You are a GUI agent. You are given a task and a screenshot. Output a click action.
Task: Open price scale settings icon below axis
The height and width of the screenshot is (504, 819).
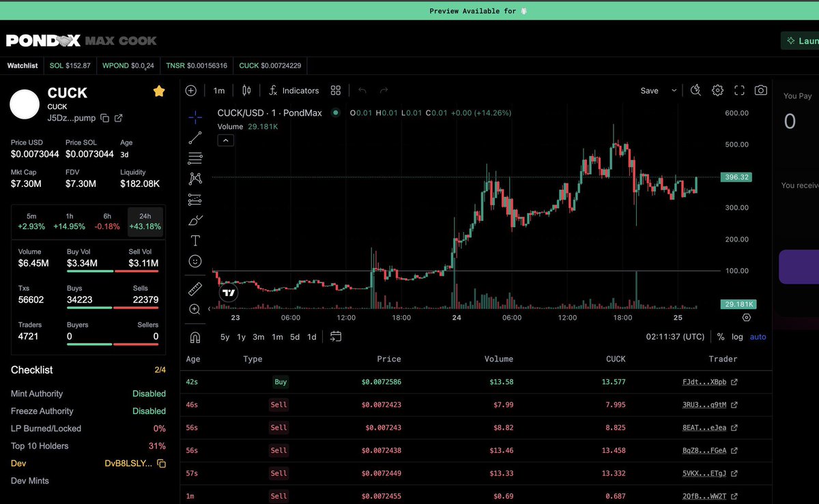[x=746, y=318]
